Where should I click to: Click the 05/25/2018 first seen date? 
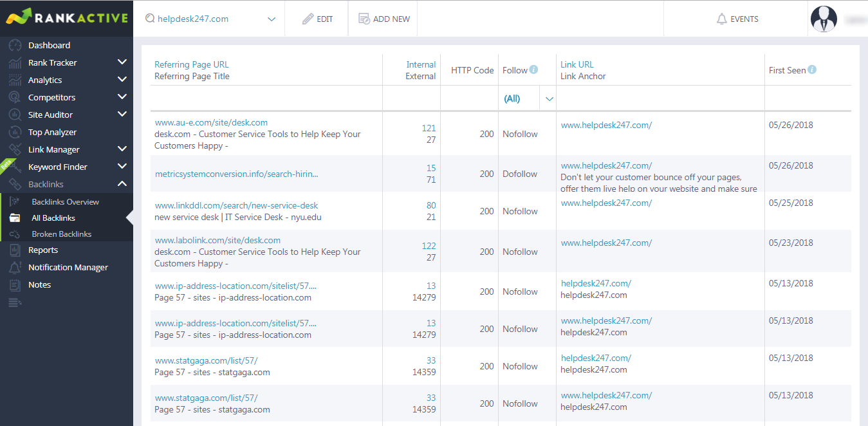(x=791, y=203)
